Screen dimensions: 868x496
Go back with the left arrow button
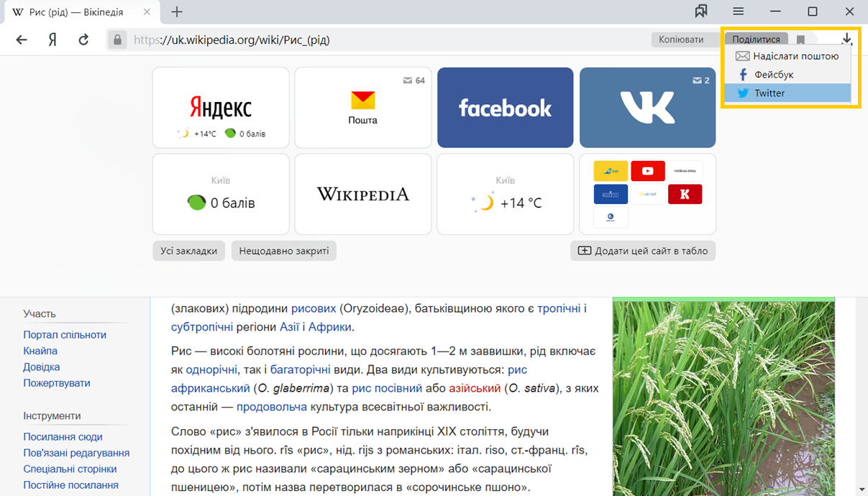(22, 40)
